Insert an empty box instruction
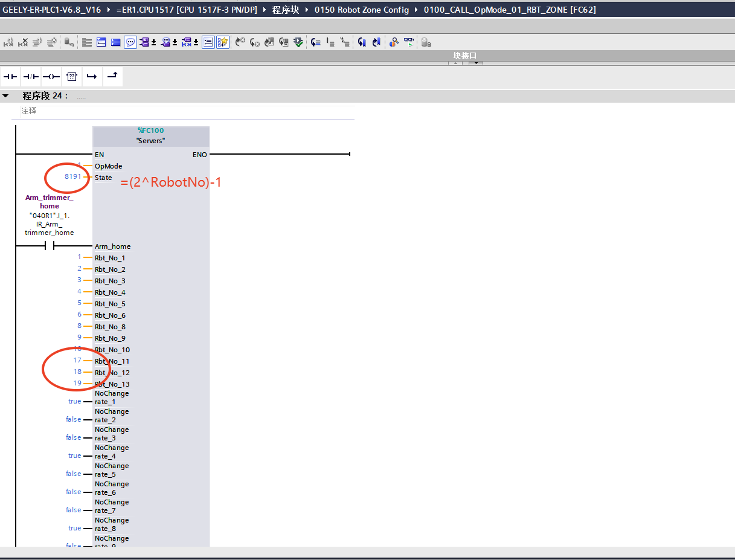The image size is (735, 560). pos(71,77)
